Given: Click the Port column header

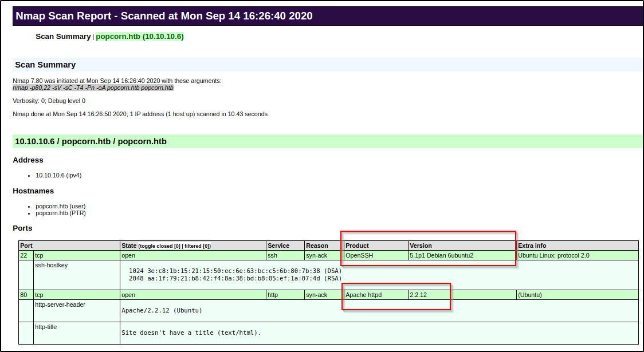Looking at the screenshot, I should click(69, 246).
